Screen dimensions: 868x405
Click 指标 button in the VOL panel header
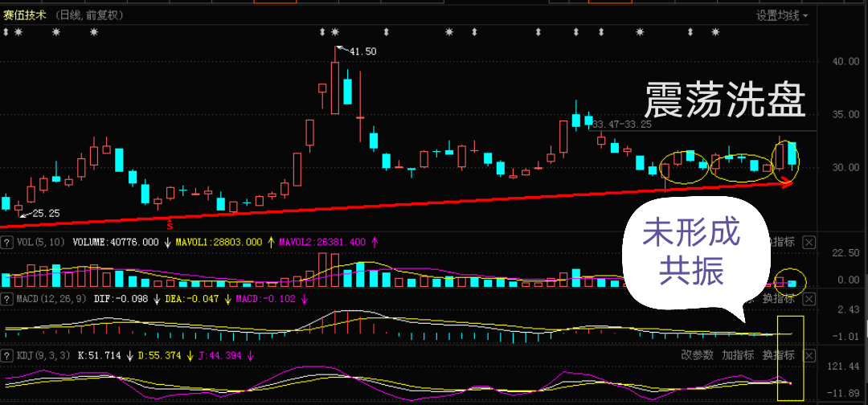click(782, 242)
